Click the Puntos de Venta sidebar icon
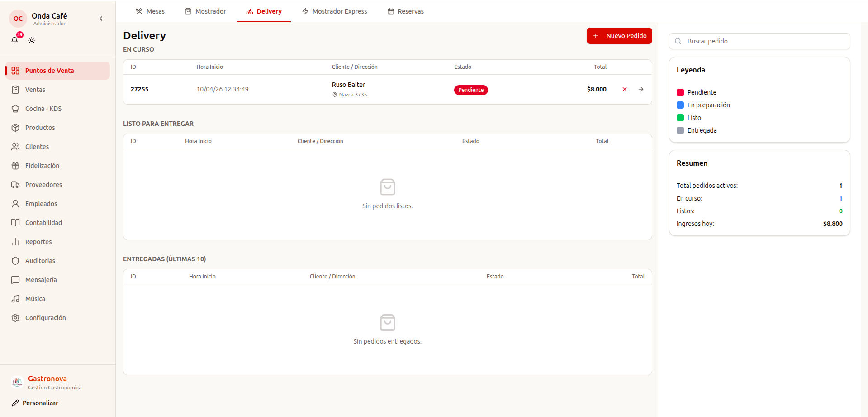The width and height of the screenshot is (868, 417). [x=15, y=71]
